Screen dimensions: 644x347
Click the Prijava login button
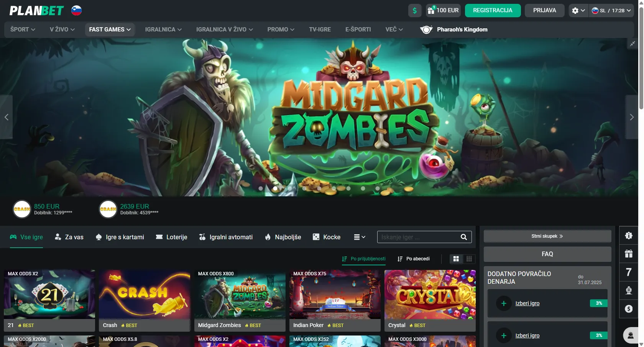[x=544, y=10]
